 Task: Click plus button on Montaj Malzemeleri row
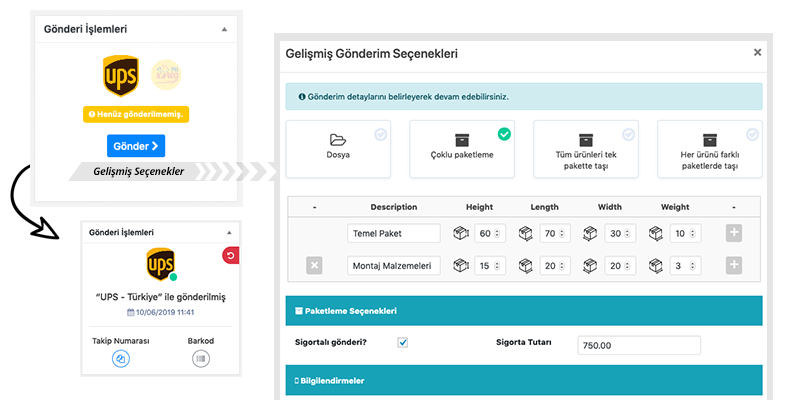click(x=734, y=265)
